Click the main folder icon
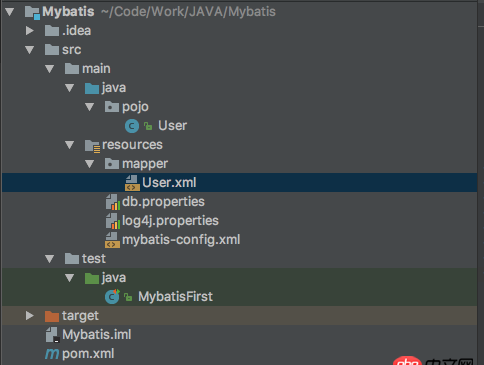 (72, 69)
